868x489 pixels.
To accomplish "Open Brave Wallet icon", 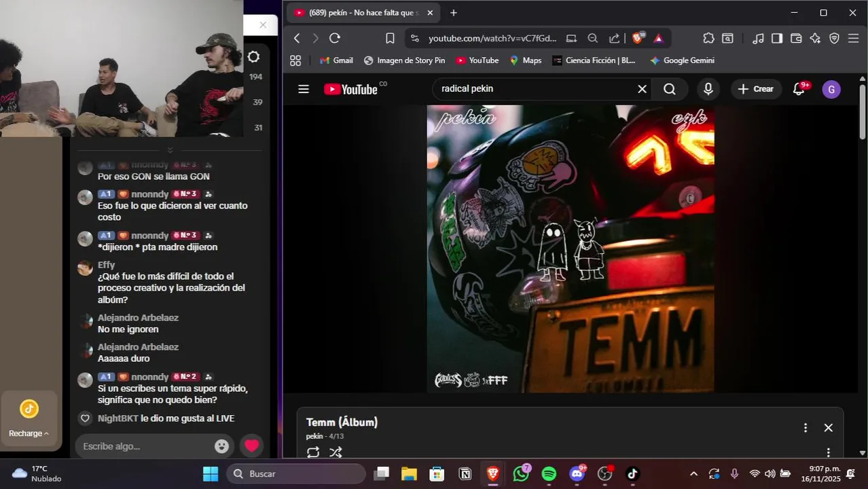I will [796, 39].
